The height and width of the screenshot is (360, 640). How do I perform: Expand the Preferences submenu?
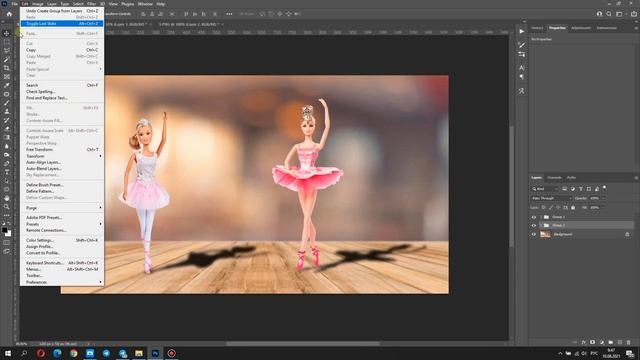(x=62, y=282)
